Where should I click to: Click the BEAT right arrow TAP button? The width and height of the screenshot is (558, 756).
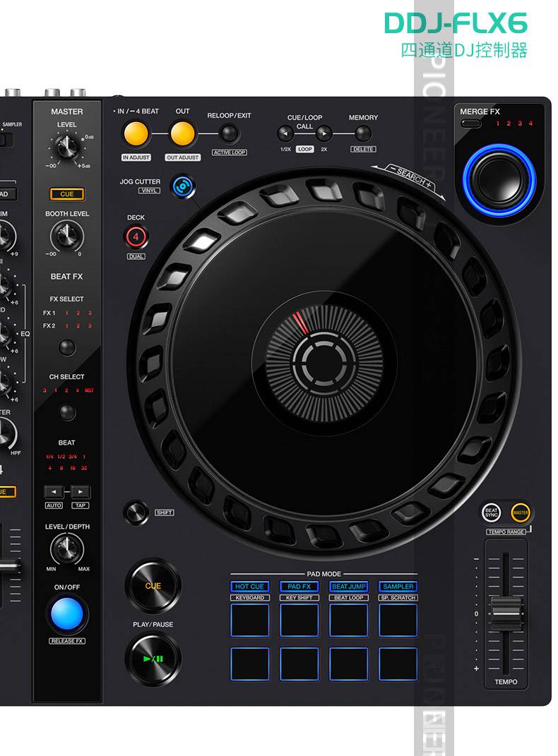pyautogui.click(x=81, y=492)
